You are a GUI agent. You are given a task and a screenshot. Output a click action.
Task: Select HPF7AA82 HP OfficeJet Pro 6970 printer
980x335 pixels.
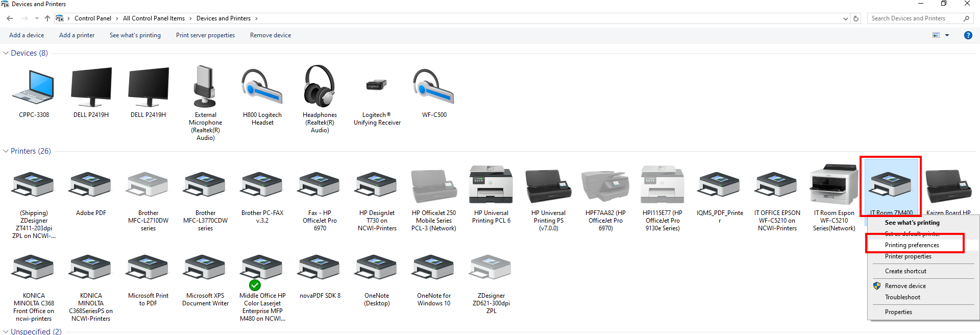pyautogui.click(x=605, y=186)
